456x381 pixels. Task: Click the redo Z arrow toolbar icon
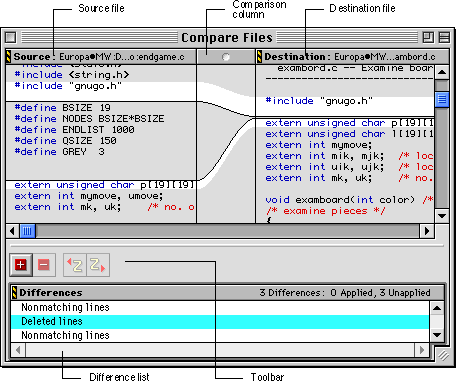[x=98, y=265]
